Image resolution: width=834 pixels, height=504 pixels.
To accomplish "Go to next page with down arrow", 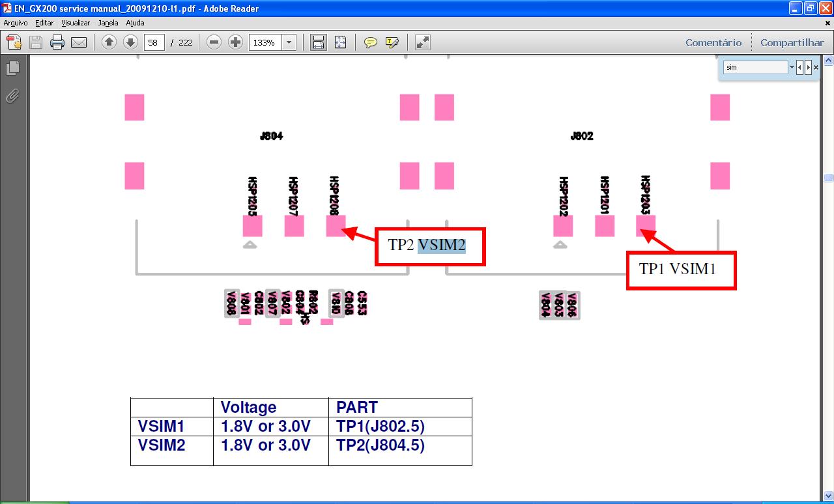I will (130, 42).
